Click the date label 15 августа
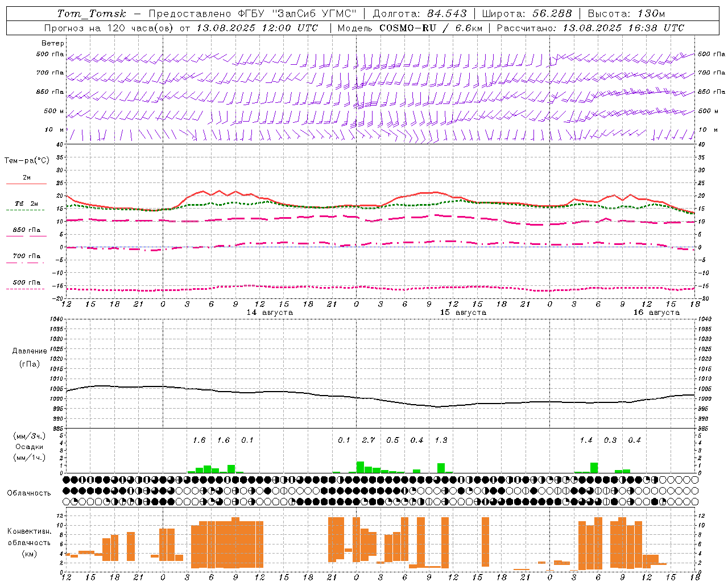This screenshot has height=582, width=728. tap(463, 313)
